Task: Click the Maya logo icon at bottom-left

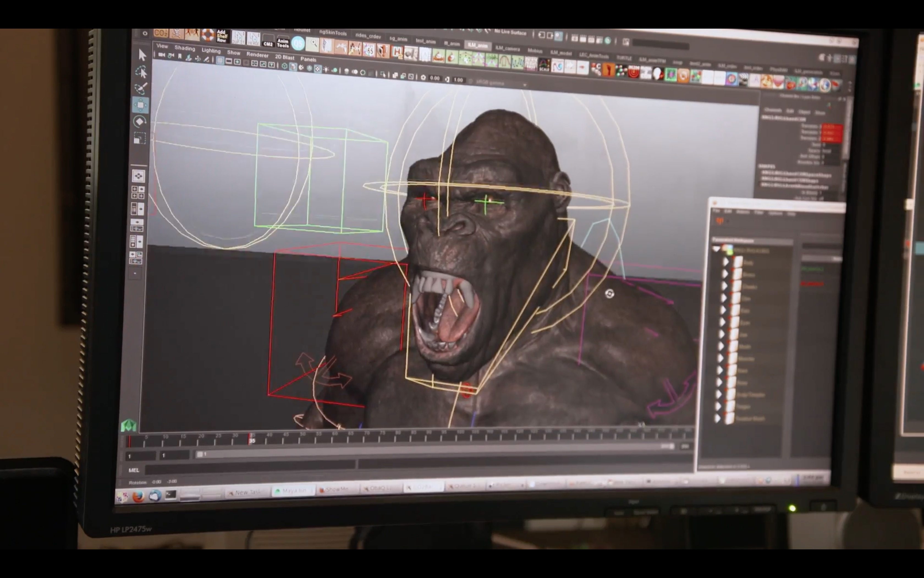Action: (129, 425)
